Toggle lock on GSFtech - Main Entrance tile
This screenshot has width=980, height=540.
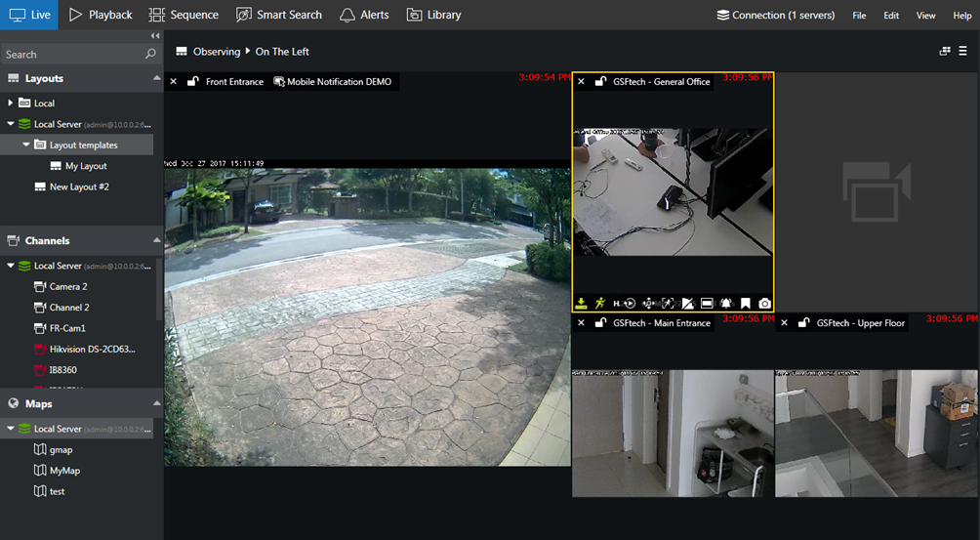point(600,323)
